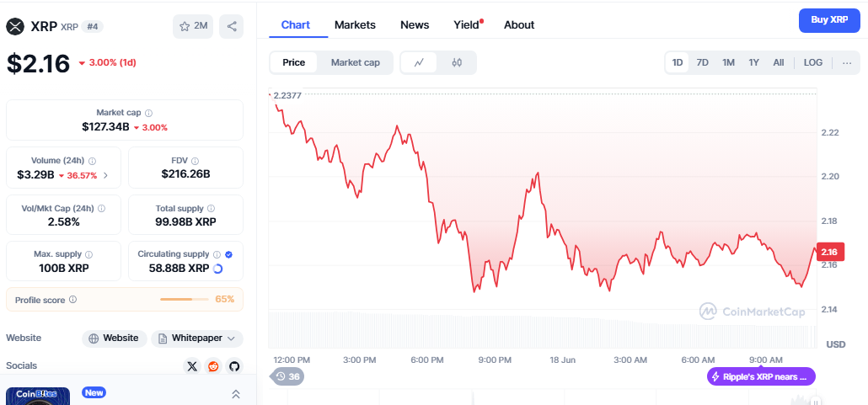
Task: Click the Max. supply info icon
Action: click(x=89, y=254)
